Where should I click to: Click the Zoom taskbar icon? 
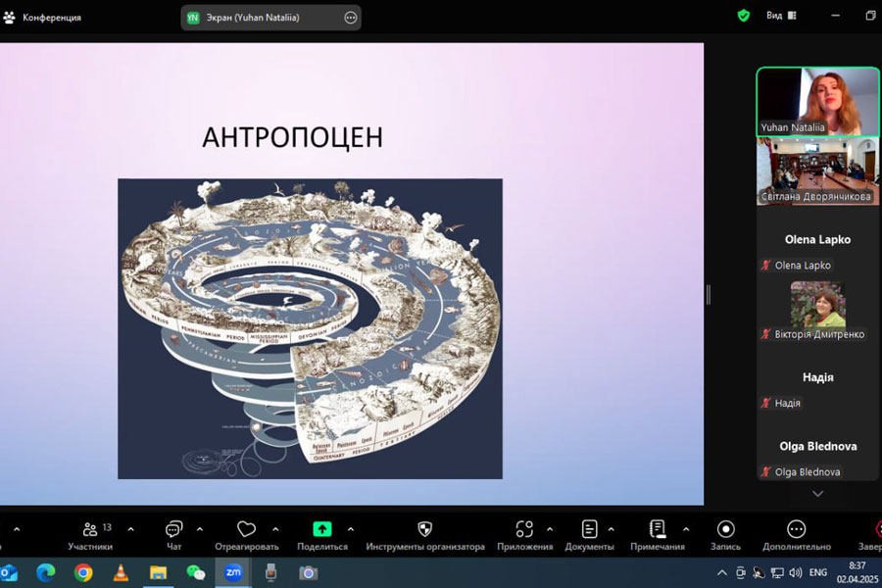pyautogui.click(x=233, y=572)
